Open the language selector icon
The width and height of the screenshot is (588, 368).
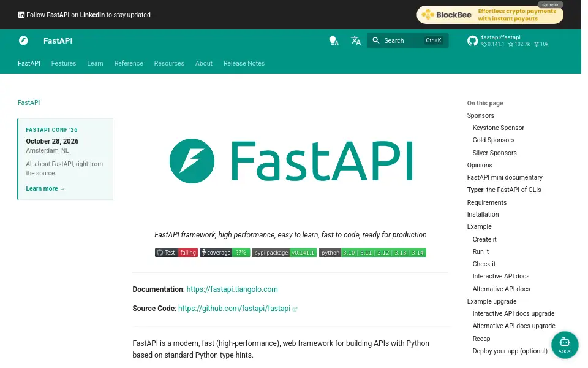tap(355, 40)
